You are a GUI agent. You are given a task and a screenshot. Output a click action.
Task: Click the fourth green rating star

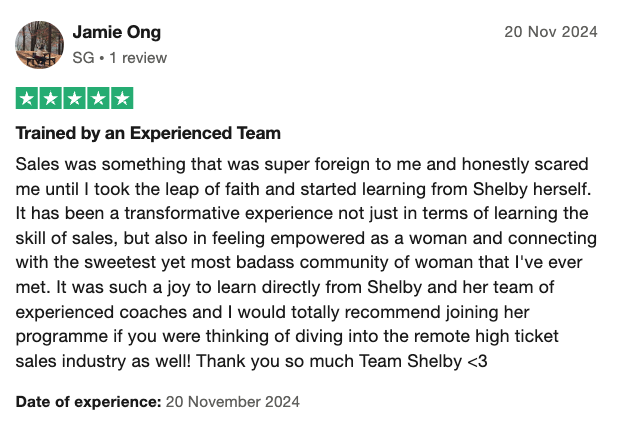click(99, 98)
